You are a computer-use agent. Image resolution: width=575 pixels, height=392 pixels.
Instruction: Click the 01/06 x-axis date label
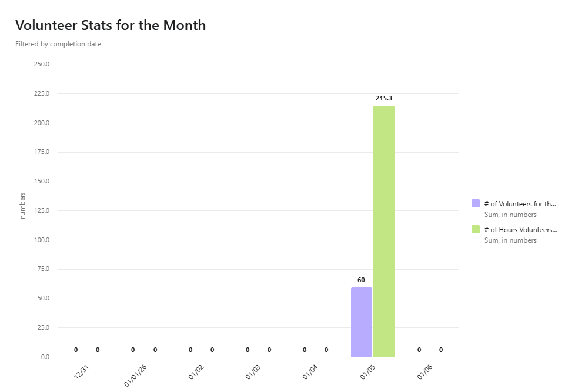pos(424,371)
